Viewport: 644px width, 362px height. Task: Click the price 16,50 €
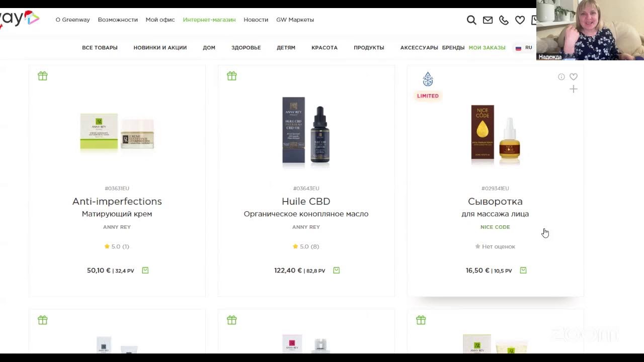477,270
